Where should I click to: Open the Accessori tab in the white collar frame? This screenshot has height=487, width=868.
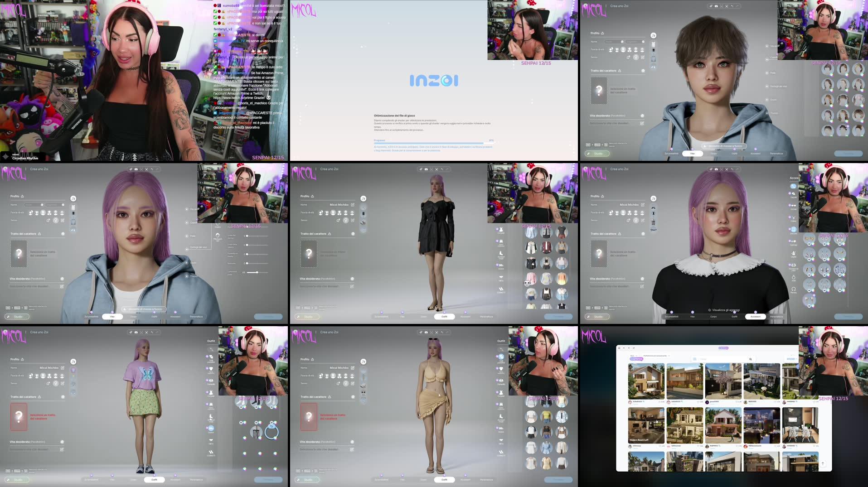755,317
